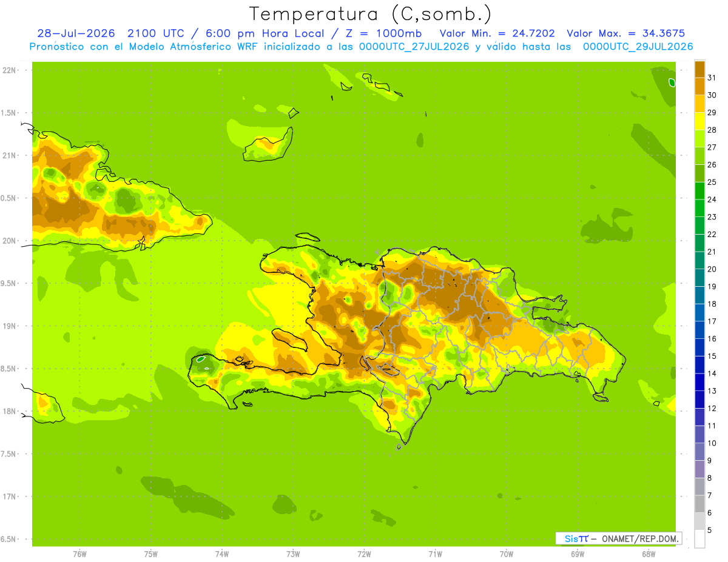Click the "74W" longitude axis label
The image size is (728, 562).
tap(222, 554)
